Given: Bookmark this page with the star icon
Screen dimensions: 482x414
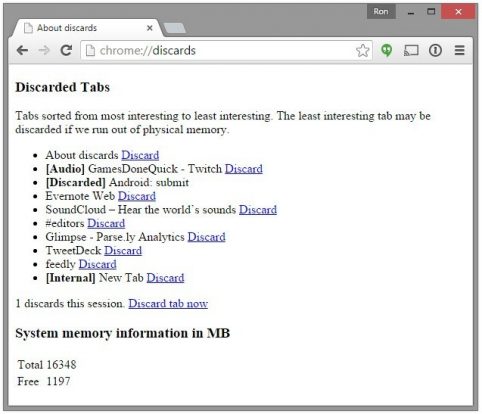Looking at the screenshot, I should pos(362,51).
